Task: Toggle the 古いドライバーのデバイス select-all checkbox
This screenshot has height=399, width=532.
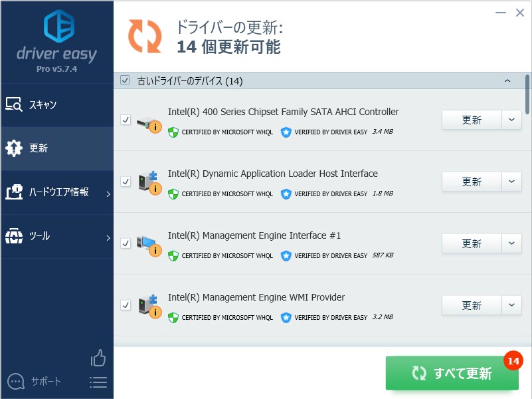Action: point(125,80)
